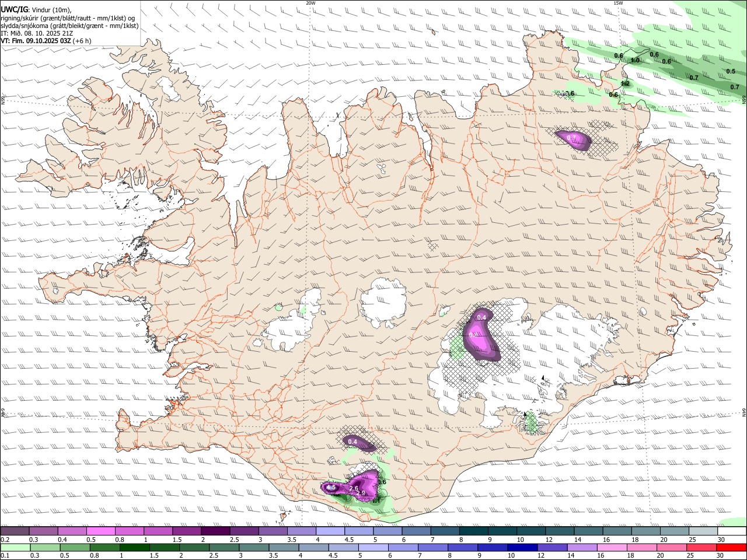Select the 'rigning/skúrir (grænt/blátt/rautt' legend description line

pyautogui.click(x=68, y=17)
